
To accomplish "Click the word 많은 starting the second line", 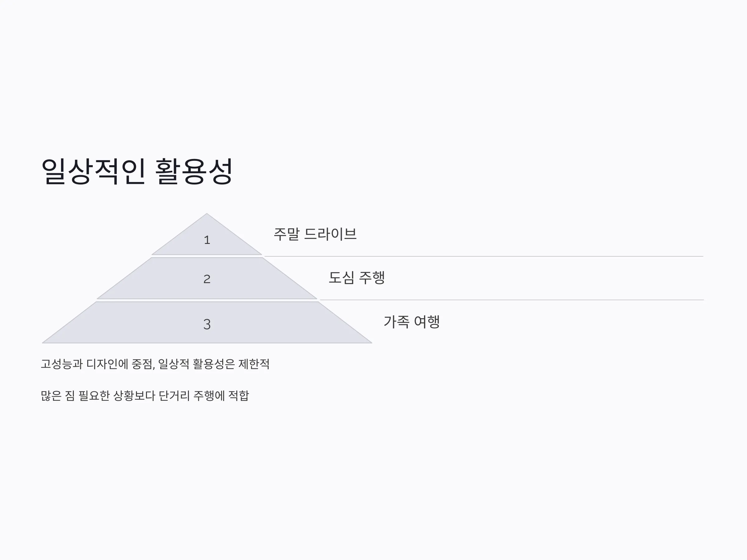I will point(51,396).
